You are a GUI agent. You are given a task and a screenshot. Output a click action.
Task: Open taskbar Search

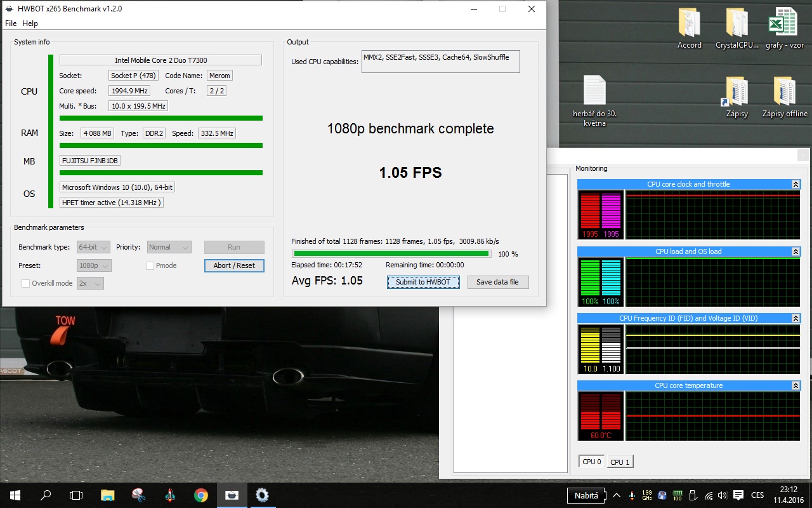pyautogui.click(x=46, y=495)
